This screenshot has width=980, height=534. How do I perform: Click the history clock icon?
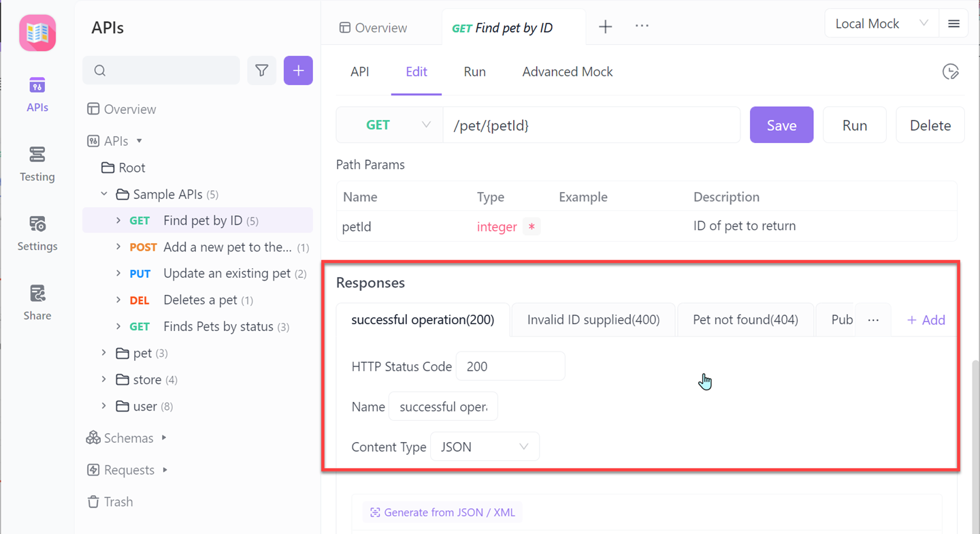point(950,72)
